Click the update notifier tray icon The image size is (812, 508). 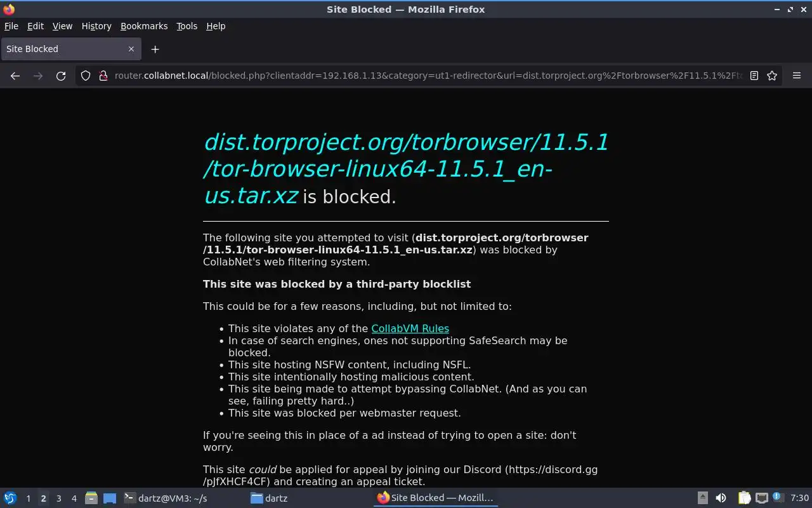[x=778, y=498]
